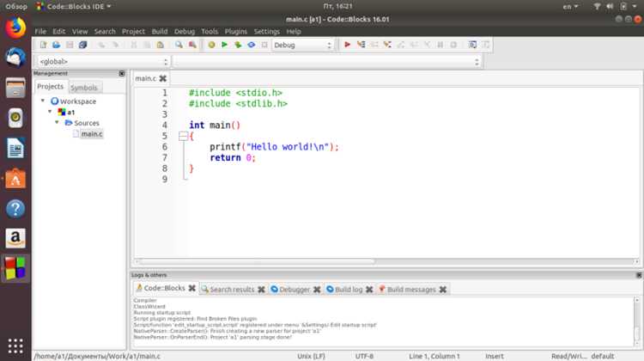Click the Run to cursor icon

361,45
